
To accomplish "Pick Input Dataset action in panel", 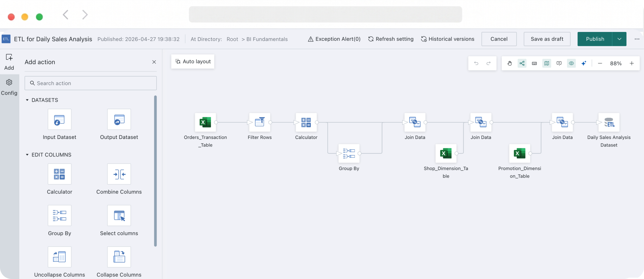I will 59,119.
